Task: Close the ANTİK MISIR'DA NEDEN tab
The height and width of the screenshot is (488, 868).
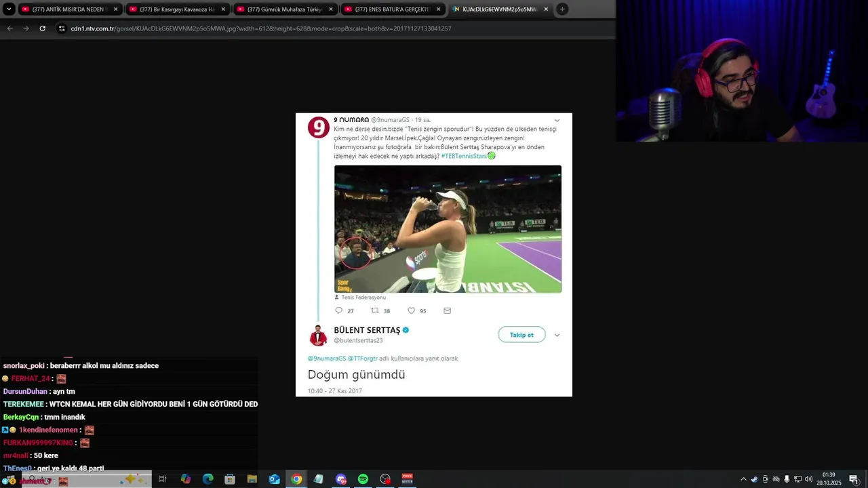Action: 116,9
